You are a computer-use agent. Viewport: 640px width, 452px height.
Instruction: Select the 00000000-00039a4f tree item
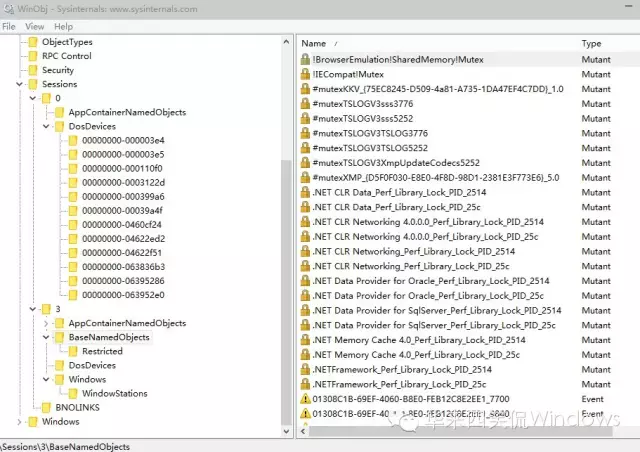click(x=122, y=211)
